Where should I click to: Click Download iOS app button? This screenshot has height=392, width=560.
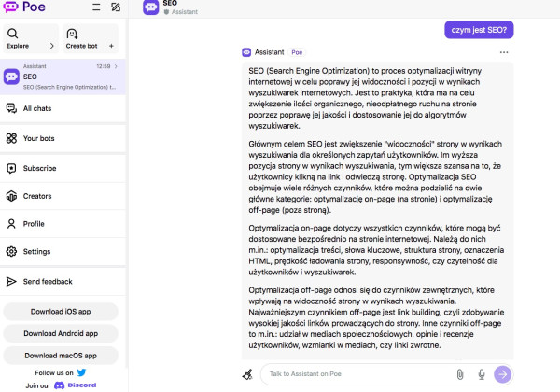pyautogui.click(x=61, y=312)
